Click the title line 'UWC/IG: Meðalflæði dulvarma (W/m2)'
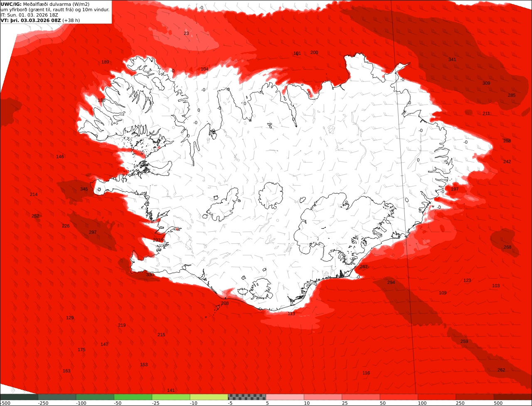532x406 pixels. click(45, 4)
